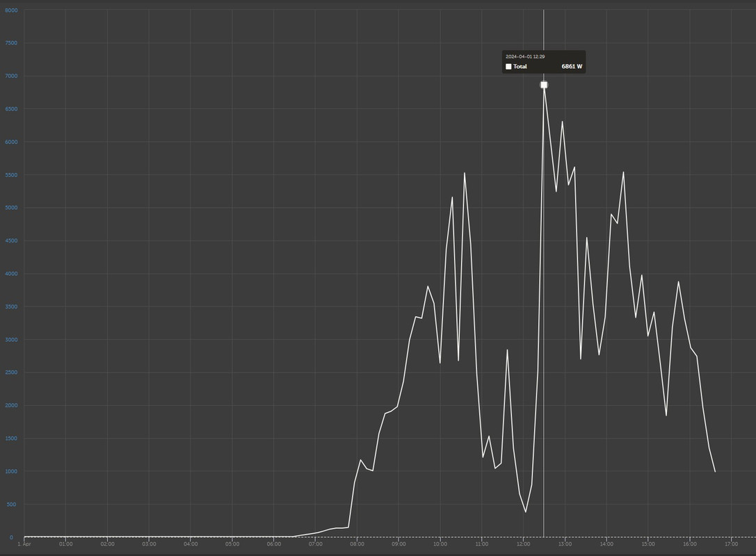
Task: Click the 15:00 x-axis label
Action: coord(648,544)
